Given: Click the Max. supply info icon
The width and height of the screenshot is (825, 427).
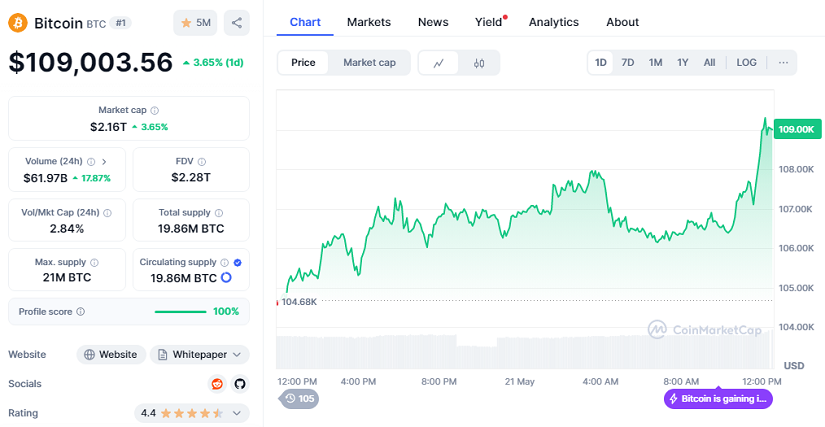Looking at the screenshot, I should tap(95, 262).
